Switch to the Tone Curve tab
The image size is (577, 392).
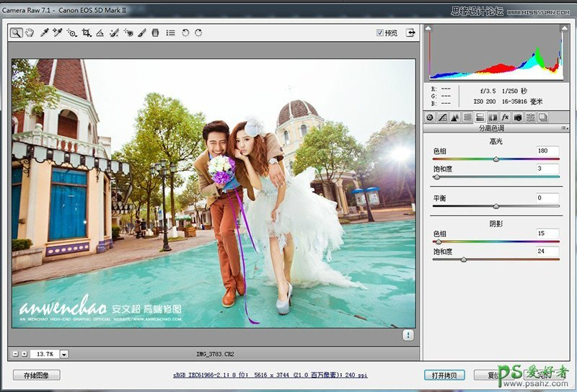(442, 117)
